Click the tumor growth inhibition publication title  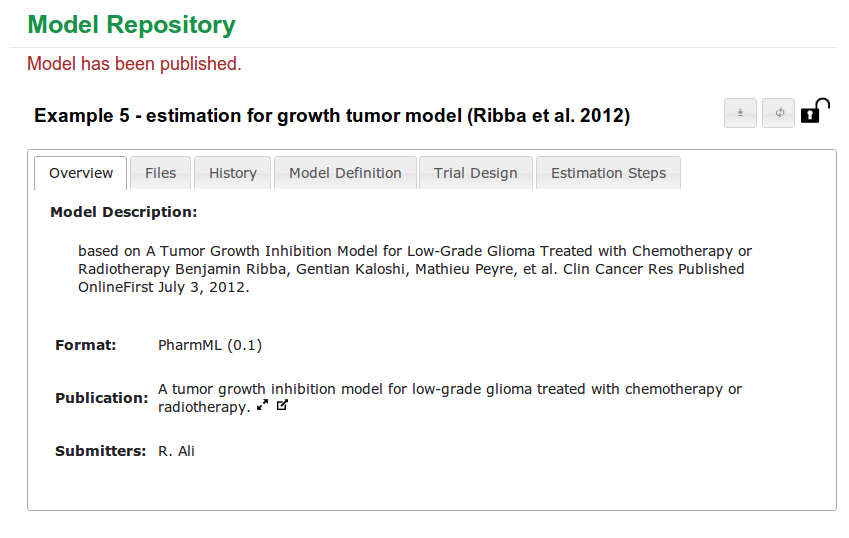click(x=450, y=389)
